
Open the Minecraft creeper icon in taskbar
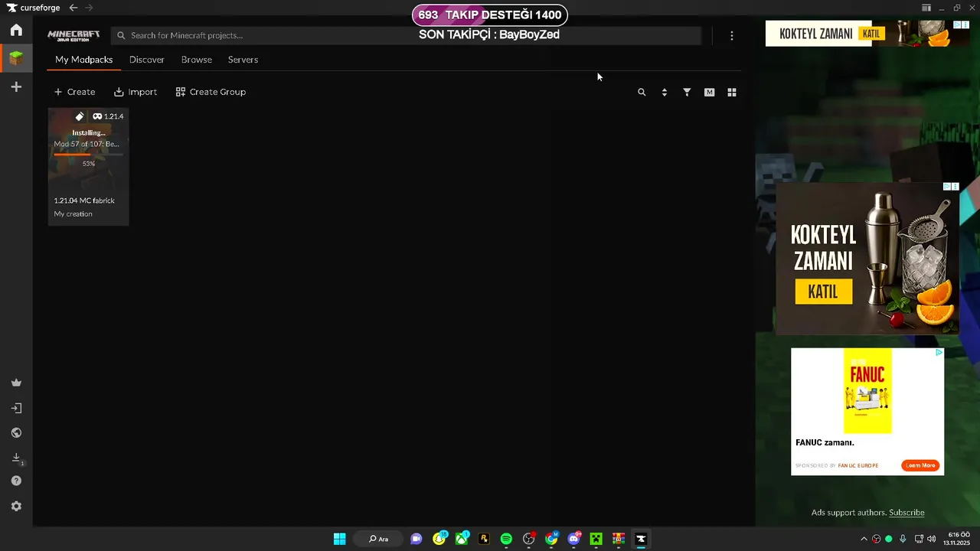pyautogui.click(x=596, y=539)
